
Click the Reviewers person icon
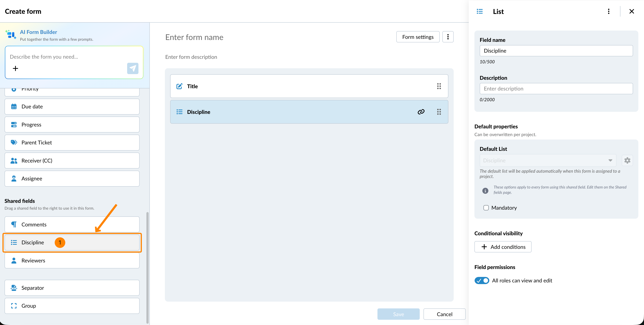(x=14, y=261)
